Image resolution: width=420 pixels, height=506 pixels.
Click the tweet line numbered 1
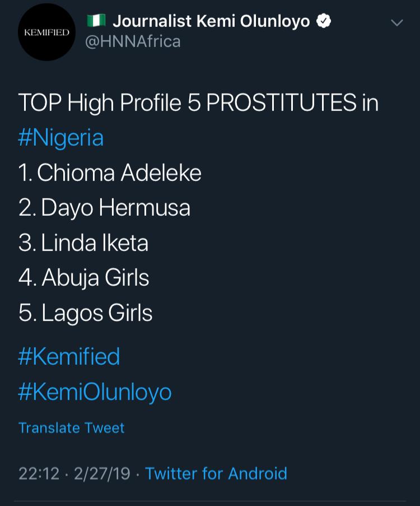[x=110, y=173]
